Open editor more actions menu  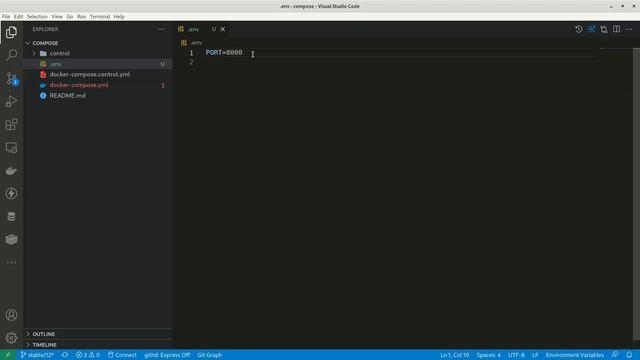(x=629, y=29)
